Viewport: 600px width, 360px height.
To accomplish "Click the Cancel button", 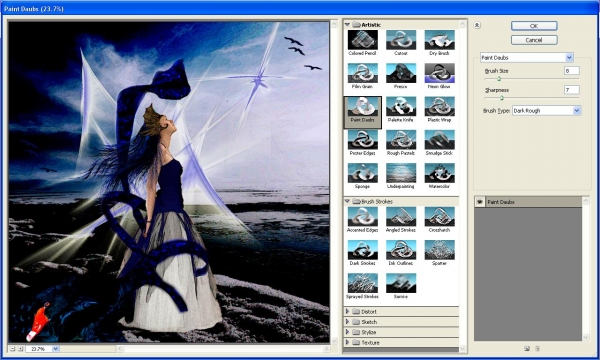I will [534, 40].
